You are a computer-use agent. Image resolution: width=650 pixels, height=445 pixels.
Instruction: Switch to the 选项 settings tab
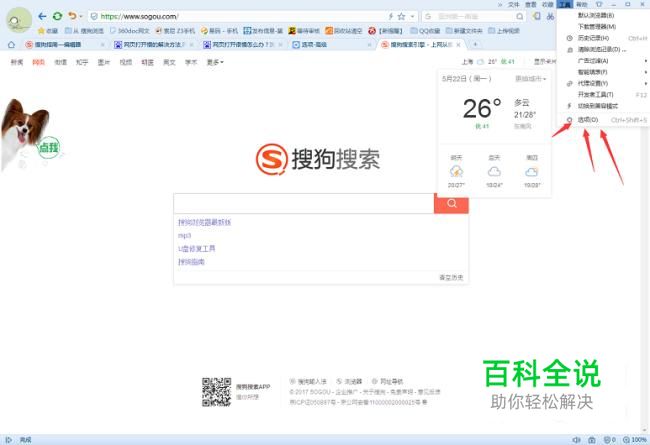click(x=330, y=44)
